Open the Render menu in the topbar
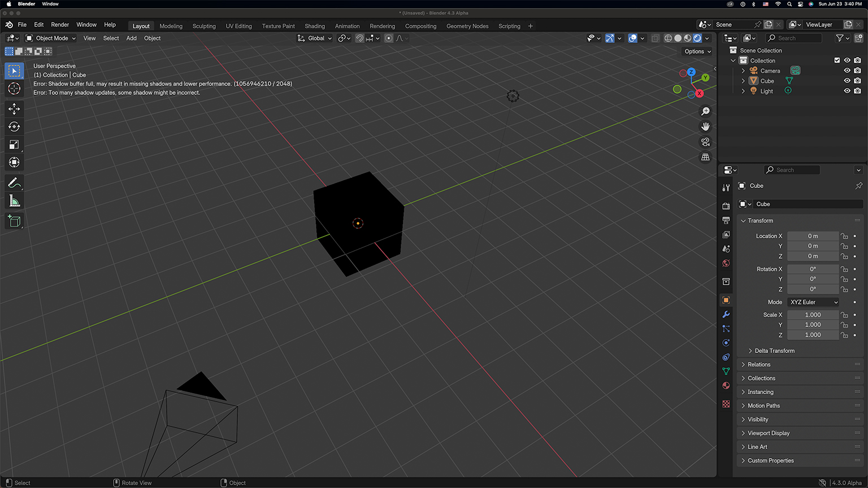The width and height of the screenshot is (868, 488). coord(59,24)
